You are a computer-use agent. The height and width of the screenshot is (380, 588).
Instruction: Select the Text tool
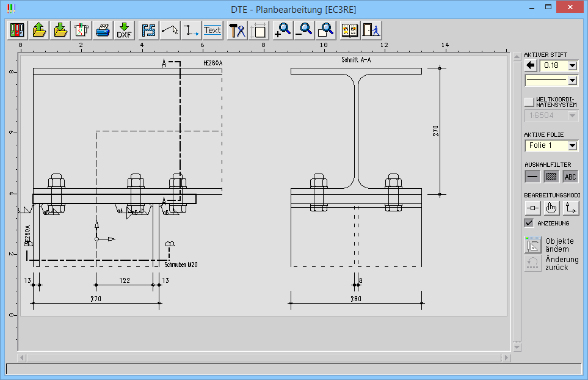coord(212,30)
